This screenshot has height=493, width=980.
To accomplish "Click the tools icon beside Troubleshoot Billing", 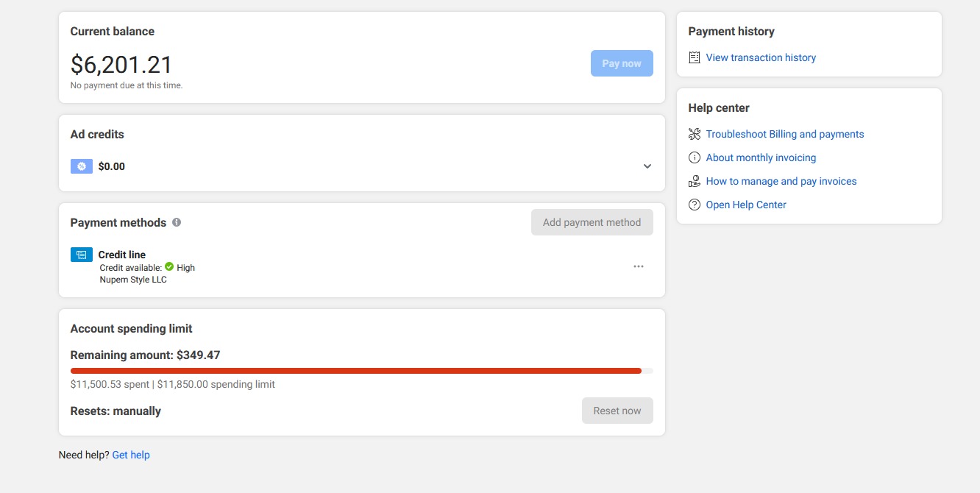I will coord(694,134).
